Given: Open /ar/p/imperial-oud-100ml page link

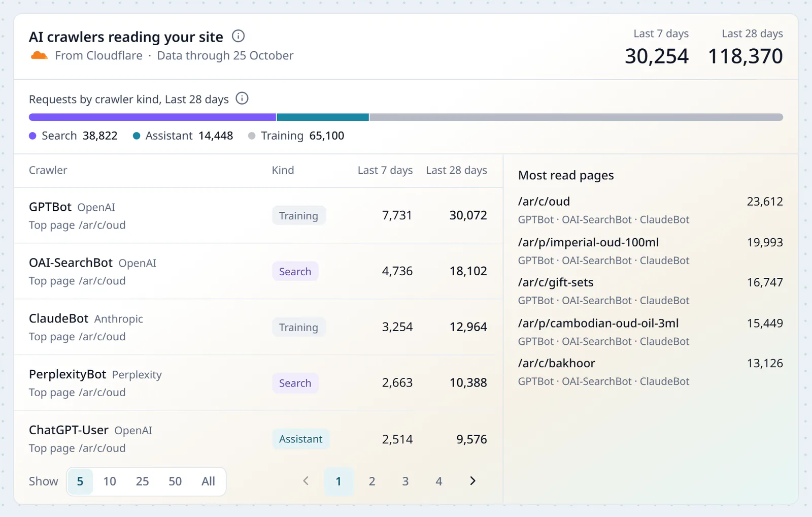Looking at the screenshot, I should tap(588, 242).
